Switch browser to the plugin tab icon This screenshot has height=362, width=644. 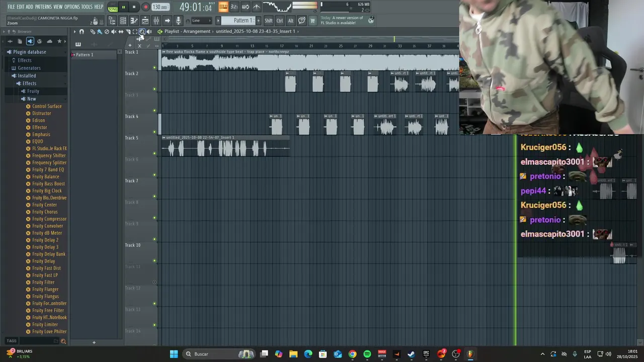[x=30, y=41]
